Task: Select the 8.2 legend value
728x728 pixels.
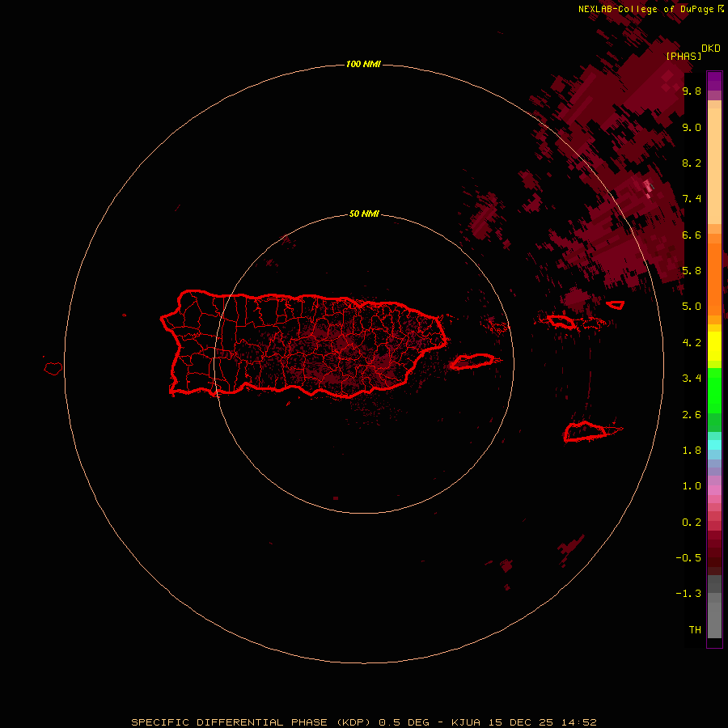Action: [x=692, y=163]
